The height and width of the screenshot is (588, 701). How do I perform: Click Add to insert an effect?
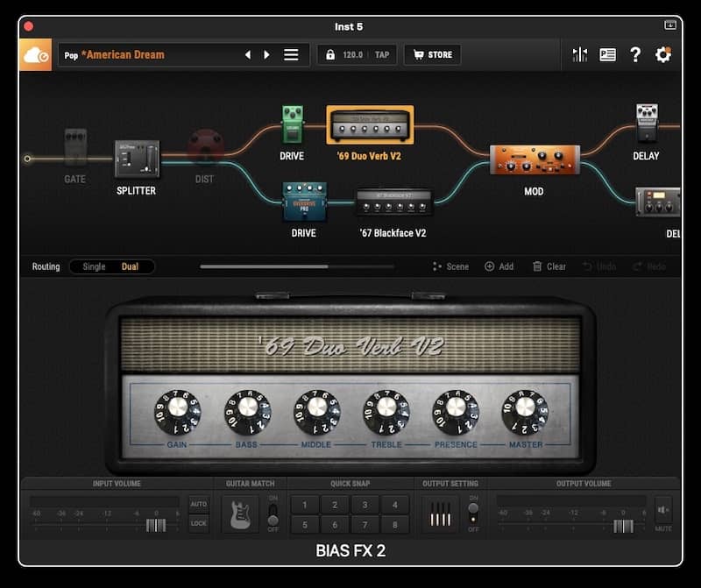[499, 266]
